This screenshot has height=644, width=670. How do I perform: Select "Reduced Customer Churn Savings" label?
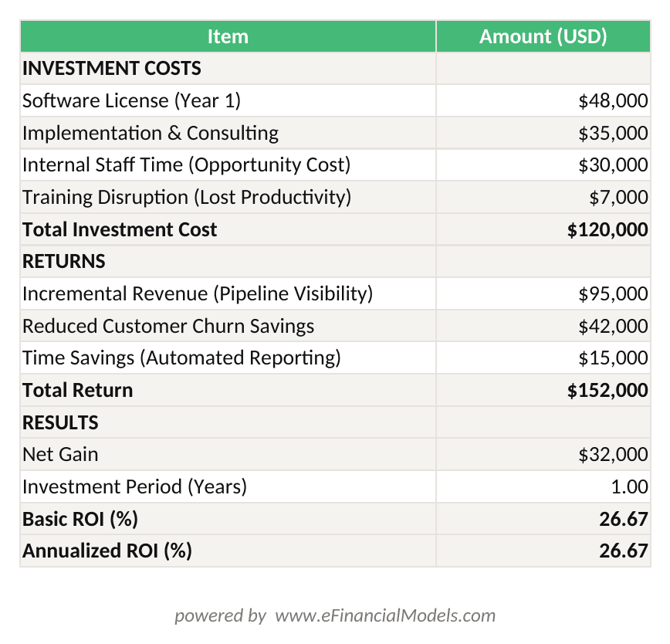point(168,326)
